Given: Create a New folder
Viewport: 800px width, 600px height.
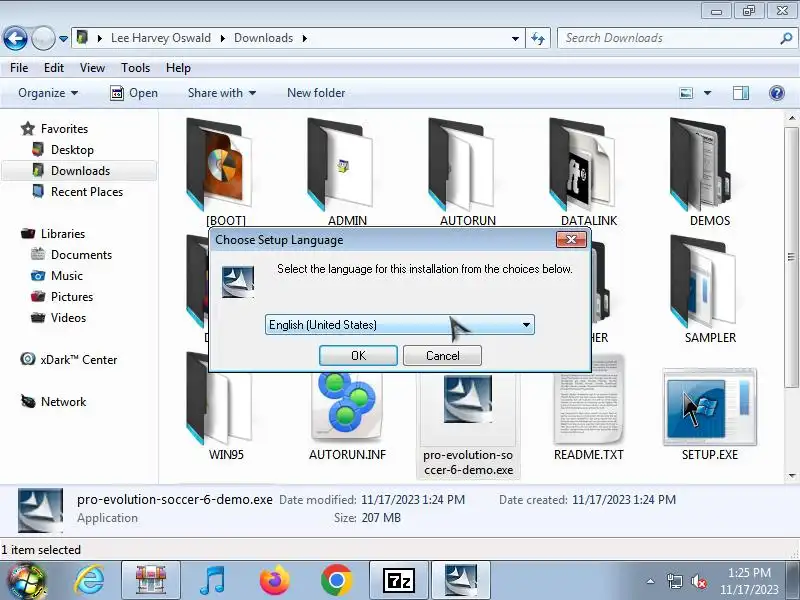Looking at the screenshot, I should tap(316, 93).
